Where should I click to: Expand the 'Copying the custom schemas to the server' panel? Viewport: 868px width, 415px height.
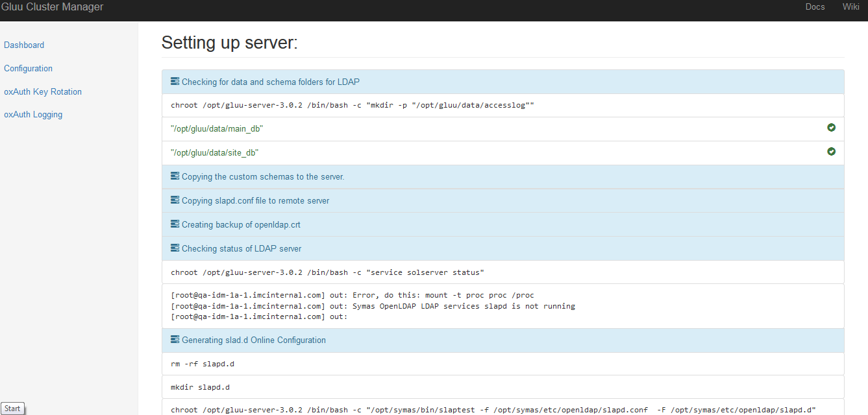[x=502, y=176]
